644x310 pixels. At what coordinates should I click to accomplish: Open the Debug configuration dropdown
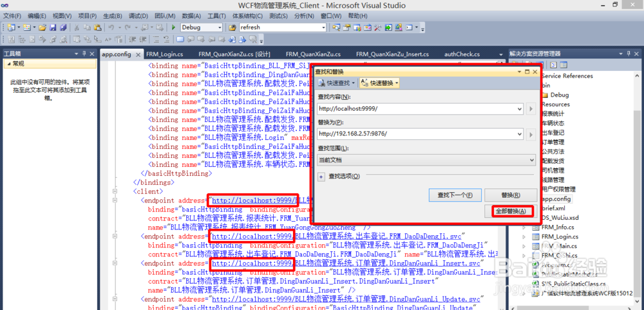[x=220, y=28]
